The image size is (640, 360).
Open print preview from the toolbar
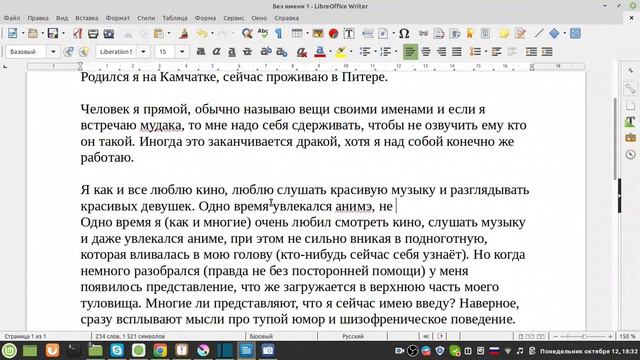109,33
